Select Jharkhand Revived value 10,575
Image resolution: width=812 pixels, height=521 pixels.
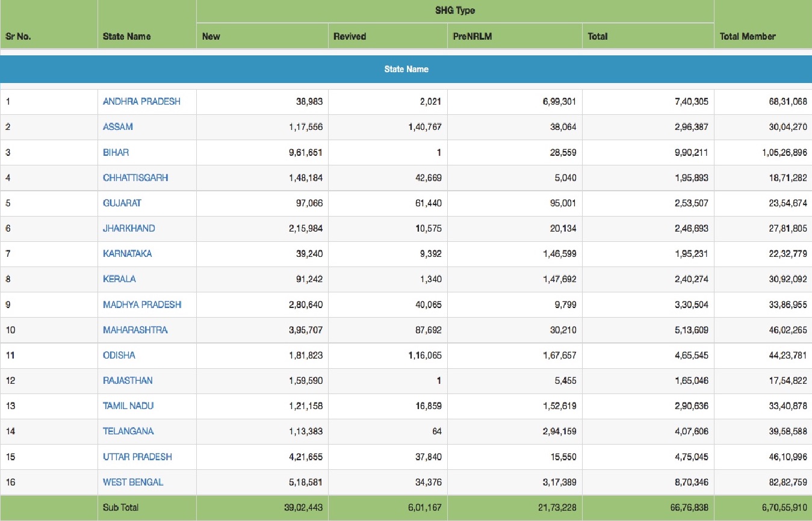(429, 229)
